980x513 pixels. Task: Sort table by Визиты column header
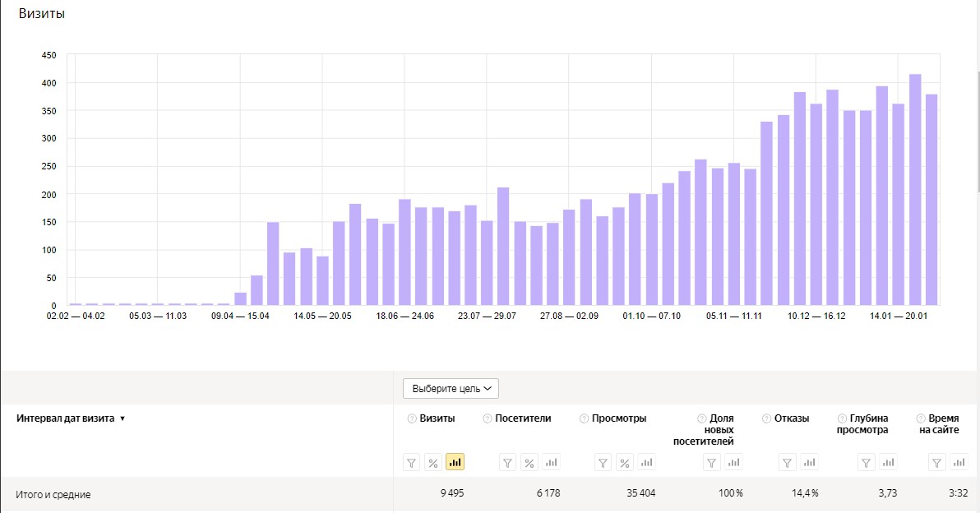437,418
